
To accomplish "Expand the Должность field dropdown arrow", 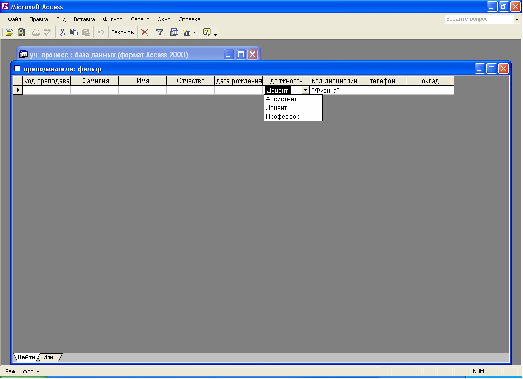I will [x=305, y=90].
